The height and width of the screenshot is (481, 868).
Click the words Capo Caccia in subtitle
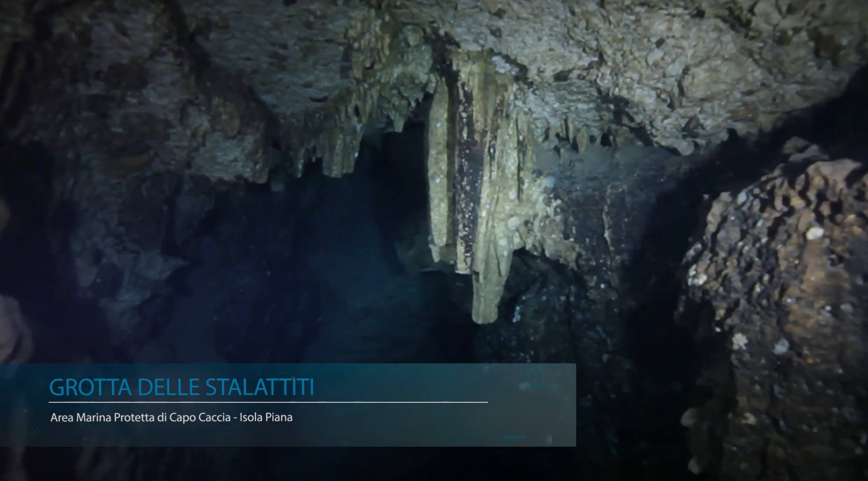200,417
